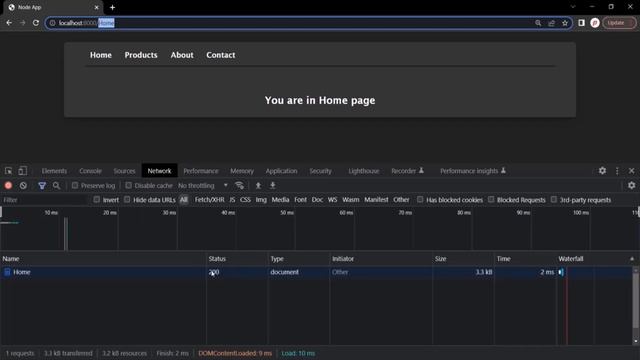Activate the inspect element picker icon
Viewport: 640px width, 360px height.
(8, 171)
